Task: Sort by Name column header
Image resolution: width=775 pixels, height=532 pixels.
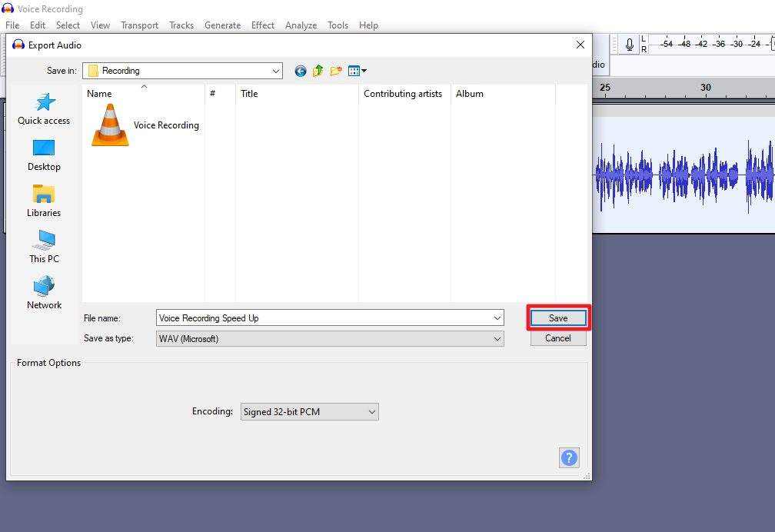Action: pyautogui.click(x=143, y=94)
